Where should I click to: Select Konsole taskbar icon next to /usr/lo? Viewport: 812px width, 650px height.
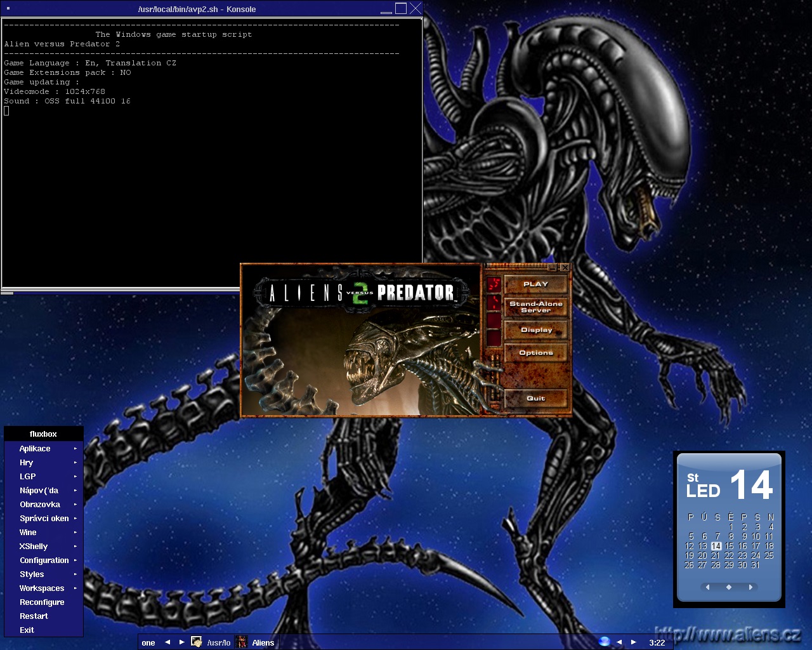(x=197, y=642)
